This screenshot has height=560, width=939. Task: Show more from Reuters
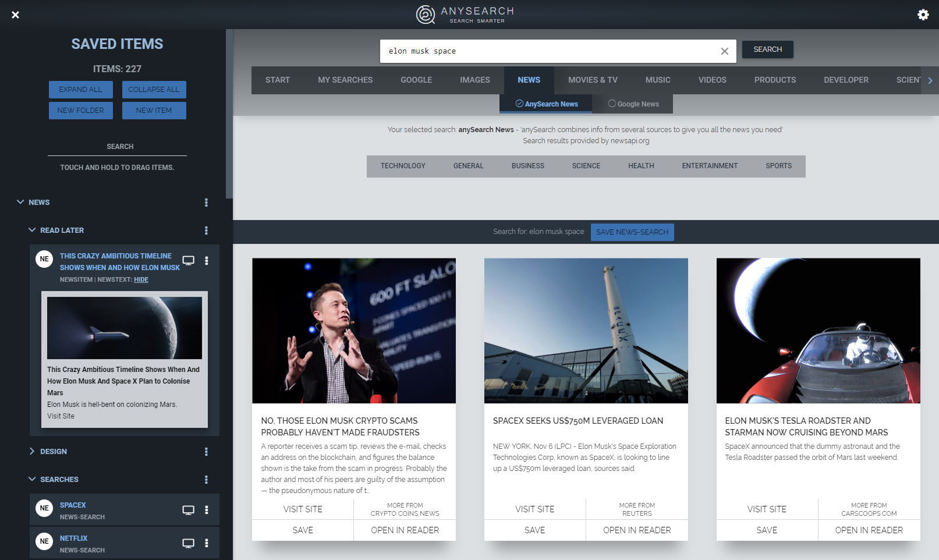point(637,509)
